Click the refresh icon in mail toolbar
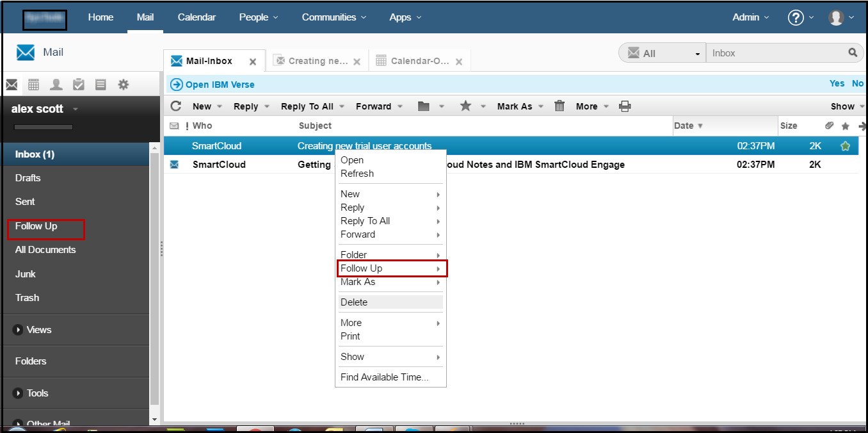Screen dimensions: 868x433 176,106
